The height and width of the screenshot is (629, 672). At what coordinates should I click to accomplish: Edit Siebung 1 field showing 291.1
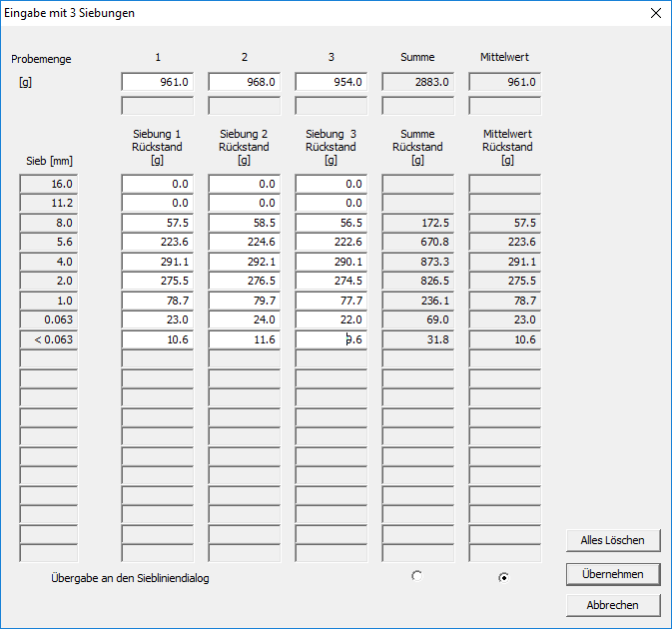(x=158, y=262)
